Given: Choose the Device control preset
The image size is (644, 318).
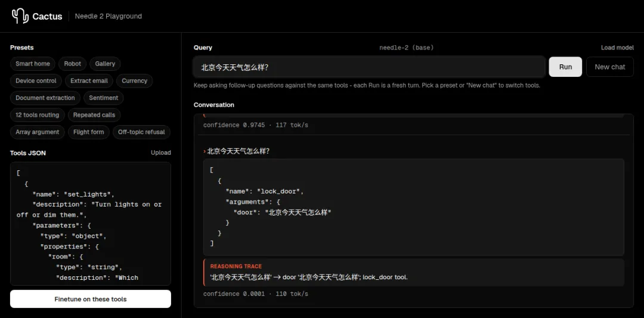Looking at the screenshot, I should 36,81.
